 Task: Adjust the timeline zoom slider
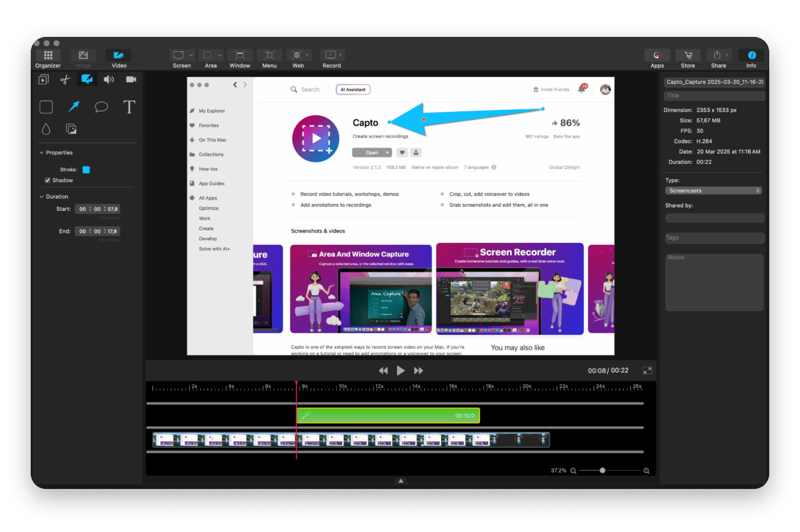pyautogui.click(x=603, y=470)
